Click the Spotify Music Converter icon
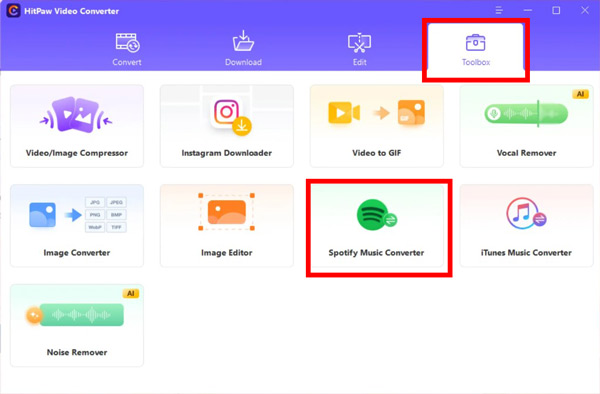The image size is (600, 394). coord(377,215)
